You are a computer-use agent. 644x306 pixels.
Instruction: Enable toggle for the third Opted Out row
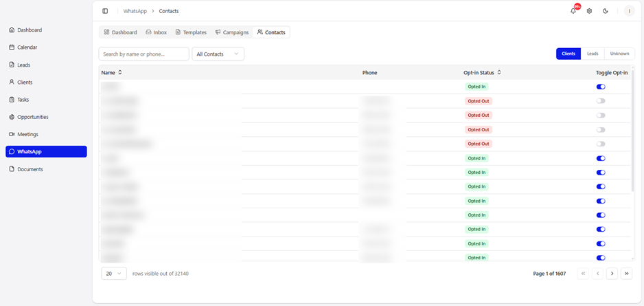click(x=601, y=129)
